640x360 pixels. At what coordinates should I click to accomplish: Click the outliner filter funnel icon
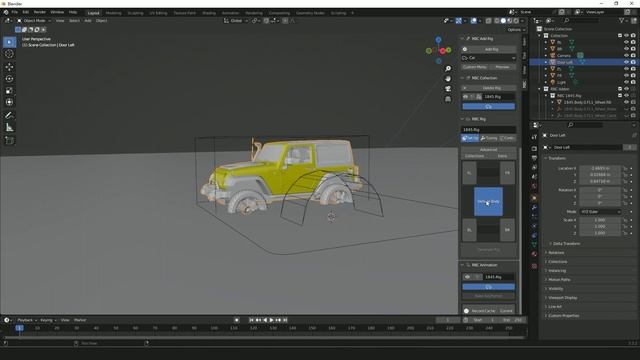point(622,20)
